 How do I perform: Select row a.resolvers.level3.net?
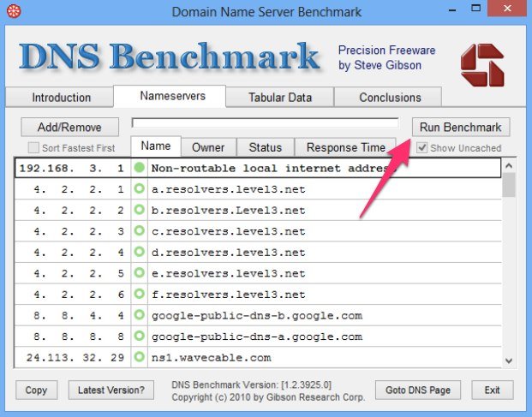258,189
